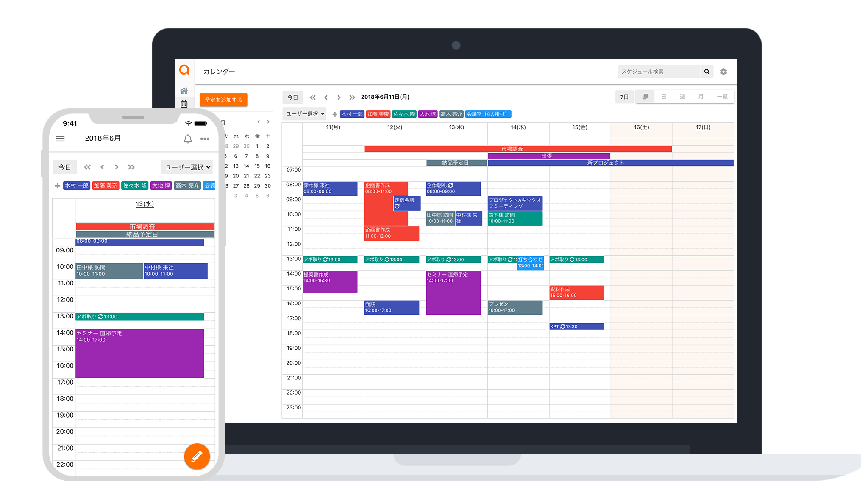Open 14(木) day header link
This screenshot has height=498, width=868.
[518, 127]
